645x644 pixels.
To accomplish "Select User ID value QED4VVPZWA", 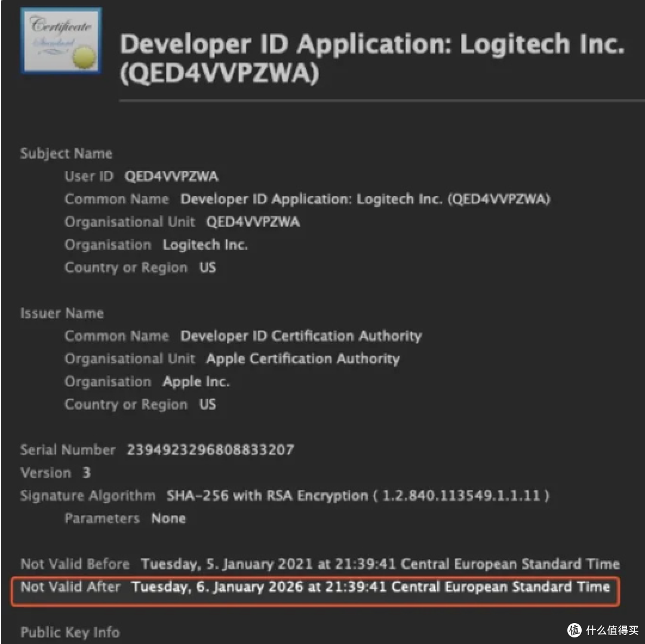I will click(171, 176).
